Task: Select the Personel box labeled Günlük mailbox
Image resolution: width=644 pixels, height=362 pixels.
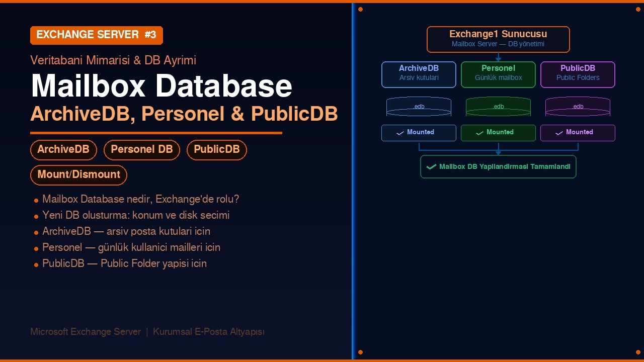Action: (x=498, y=74)
